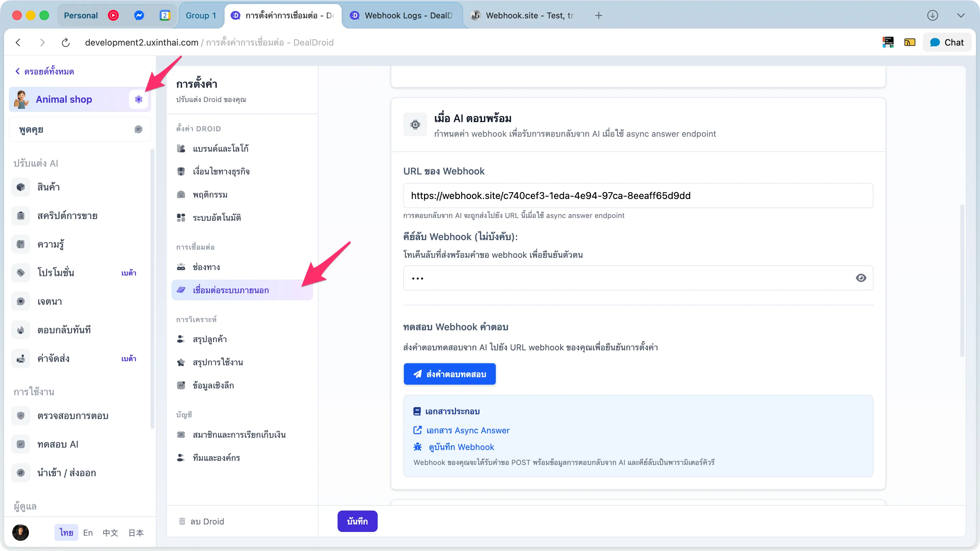The height and width of the screenshot is (551, 980).
Task: Open the Droid settings gear beside Animal shop
Action: [138, 99]
